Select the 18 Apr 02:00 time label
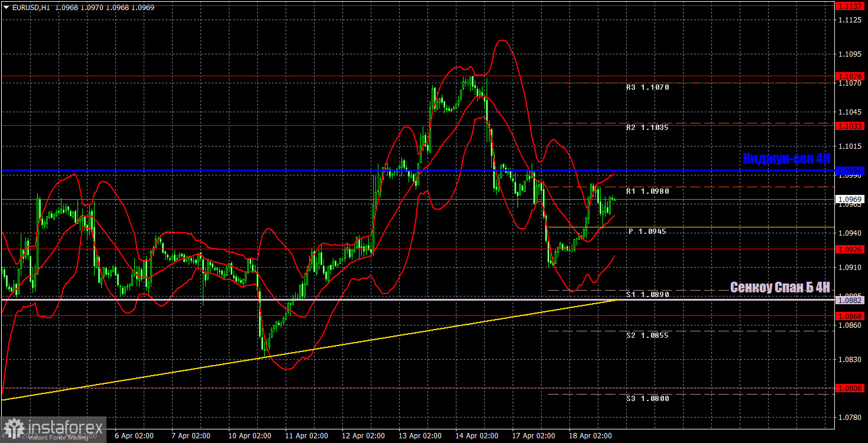868x443 pixels. (590, 436)
